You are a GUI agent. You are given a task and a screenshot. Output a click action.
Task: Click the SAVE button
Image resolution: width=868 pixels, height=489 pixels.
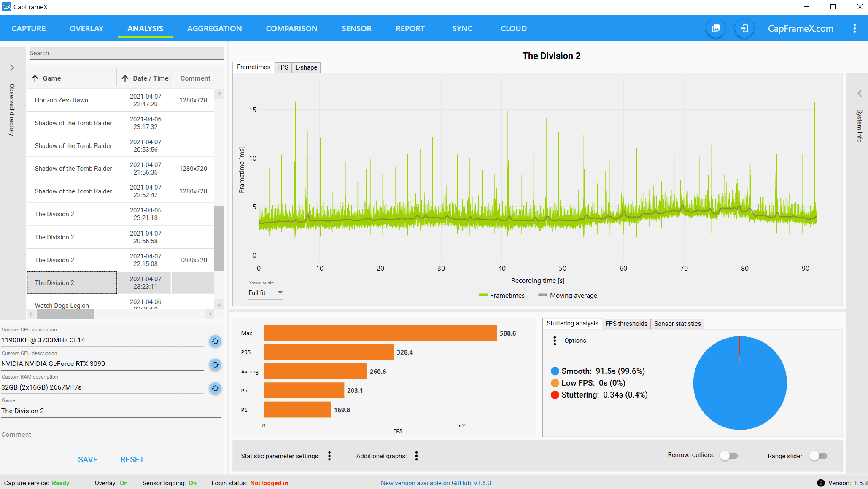(88, 460)
